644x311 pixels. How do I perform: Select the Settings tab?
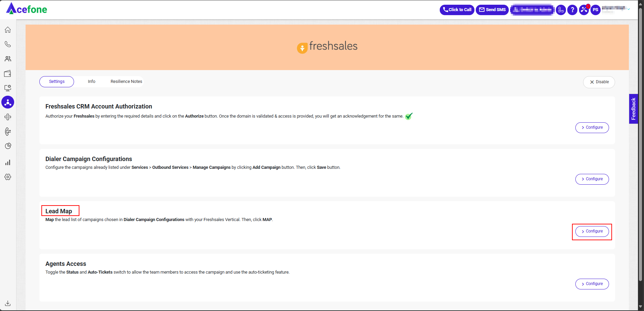coord(57,82)
